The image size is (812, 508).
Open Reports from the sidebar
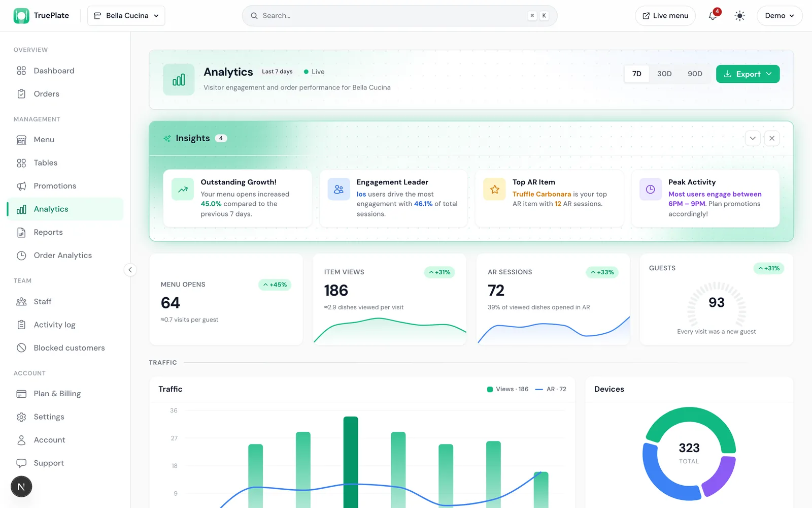pos(65,232)
